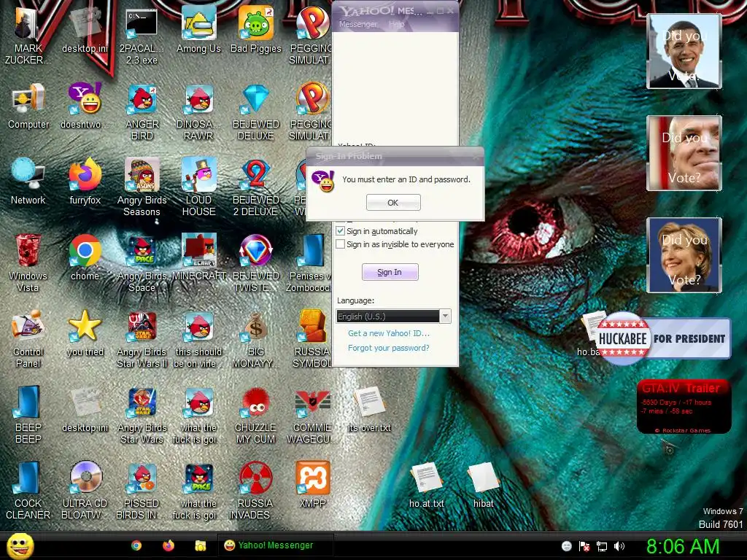Viewport: 747px width, 560px height.
Task: Select the ANGER BIRD desktop icon
Action: coord(142,112)
